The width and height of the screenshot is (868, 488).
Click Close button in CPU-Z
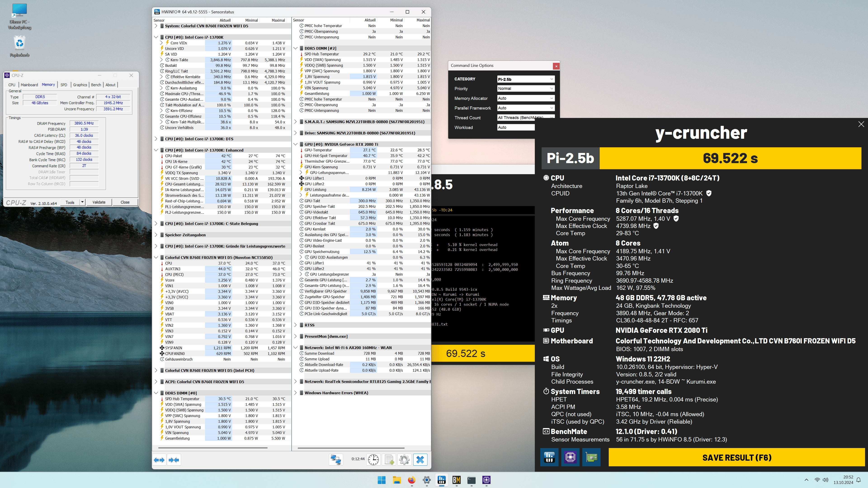click(x=125, y=202)
